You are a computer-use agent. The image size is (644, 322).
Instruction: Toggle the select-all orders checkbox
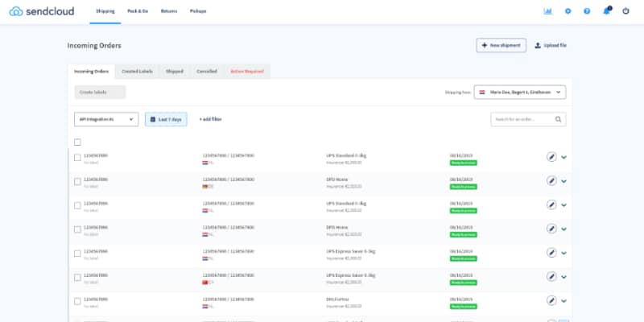77,142
